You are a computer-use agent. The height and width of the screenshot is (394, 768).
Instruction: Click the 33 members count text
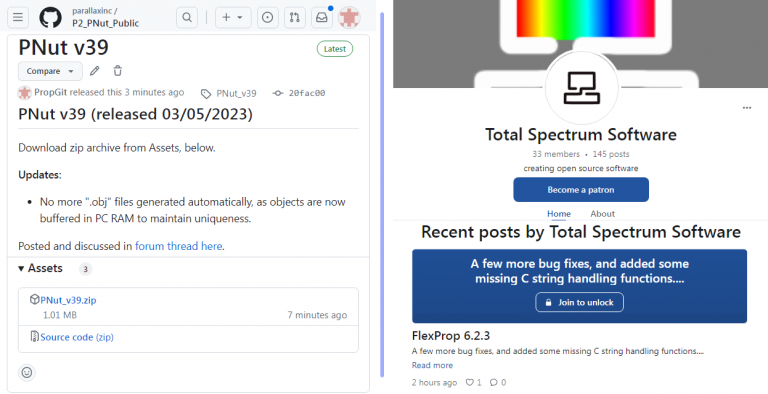[556, 154]
